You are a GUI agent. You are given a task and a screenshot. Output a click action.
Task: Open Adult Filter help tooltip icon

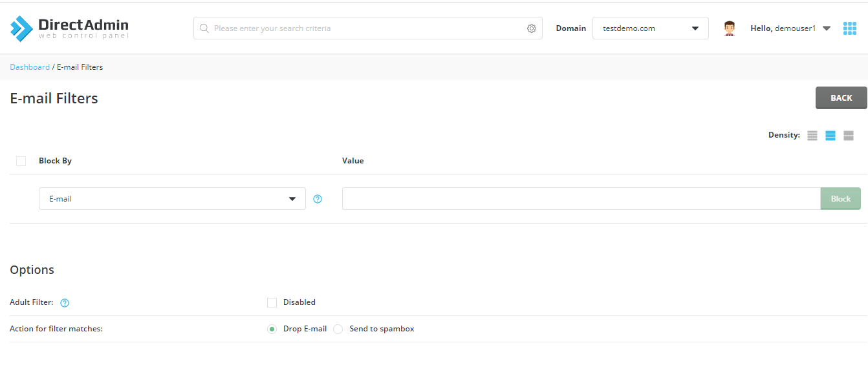[x=65, y=302]
